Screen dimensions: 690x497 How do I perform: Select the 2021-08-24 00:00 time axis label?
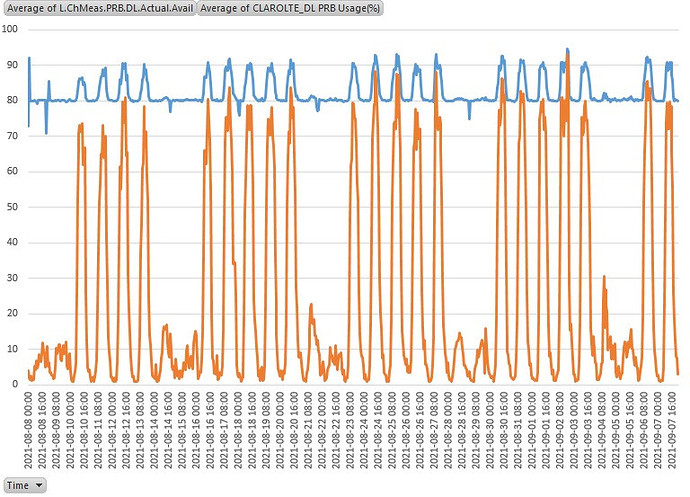click(x=364, y=431)
